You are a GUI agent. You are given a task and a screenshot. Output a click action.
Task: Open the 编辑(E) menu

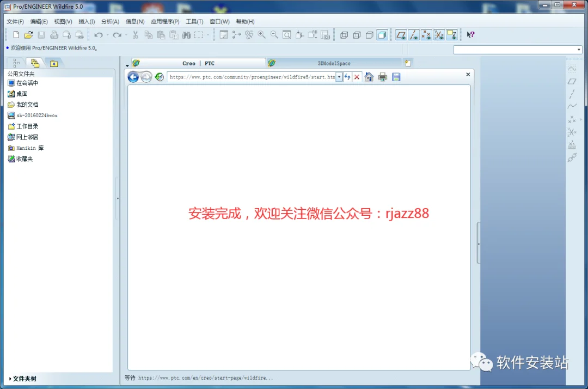coord(39,21)
